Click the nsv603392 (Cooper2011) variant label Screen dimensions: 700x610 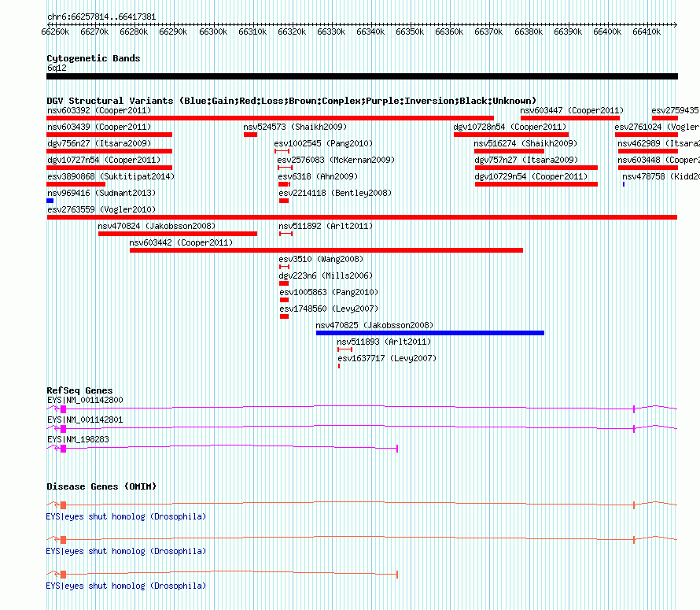(x=99, y=110)
